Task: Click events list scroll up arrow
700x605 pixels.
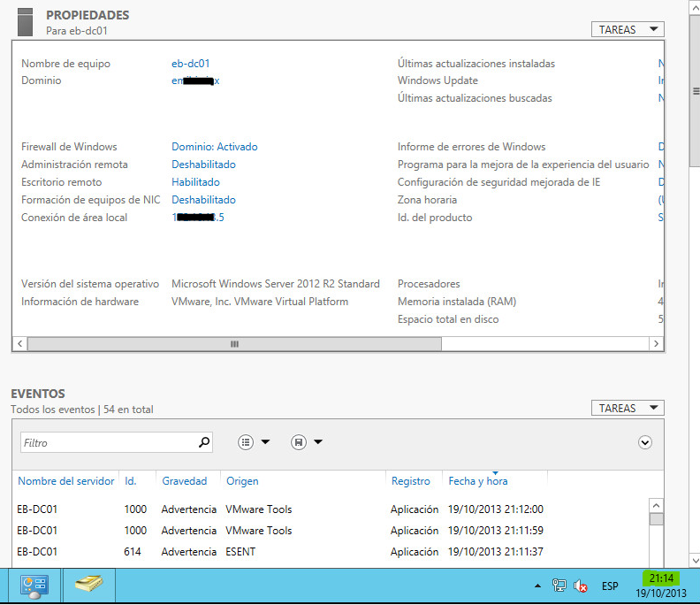Action: click(x=656, y=506)
